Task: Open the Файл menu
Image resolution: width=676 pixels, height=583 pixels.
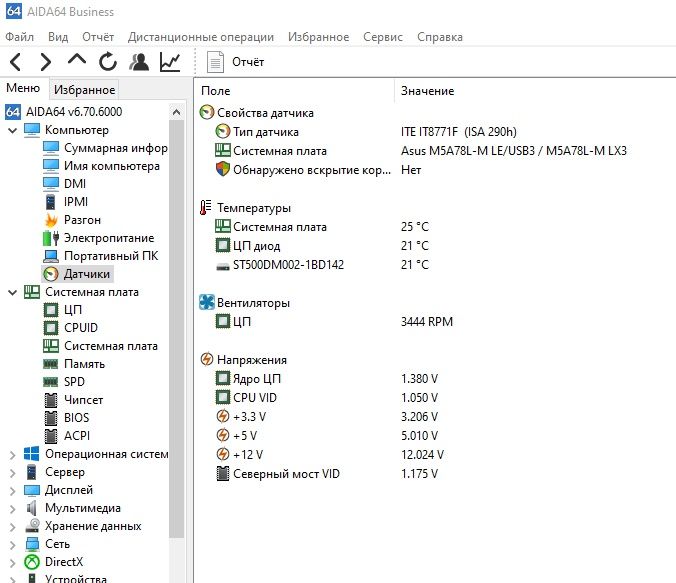Action: click(19, 37)
